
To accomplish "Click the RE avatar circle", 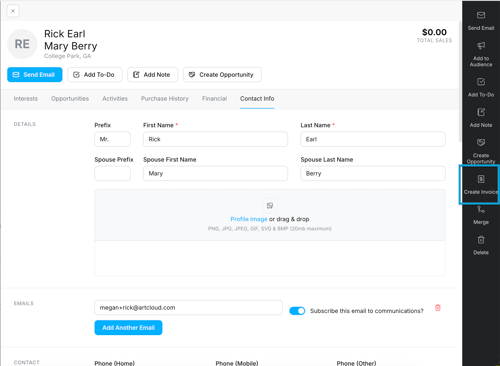I will (x=22, y=44).
